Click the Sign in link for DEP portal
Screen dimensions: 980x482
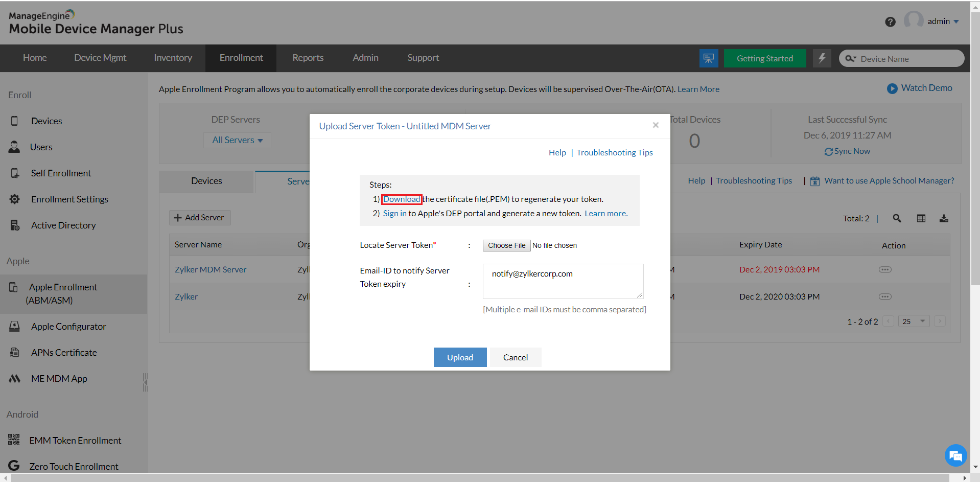pos(394,214)
